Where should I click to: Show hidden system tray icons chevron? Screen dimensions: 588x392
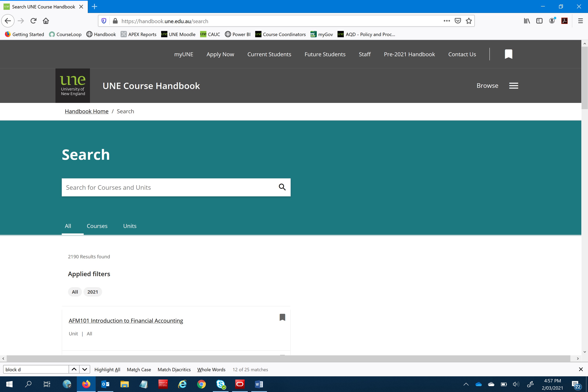466,384
